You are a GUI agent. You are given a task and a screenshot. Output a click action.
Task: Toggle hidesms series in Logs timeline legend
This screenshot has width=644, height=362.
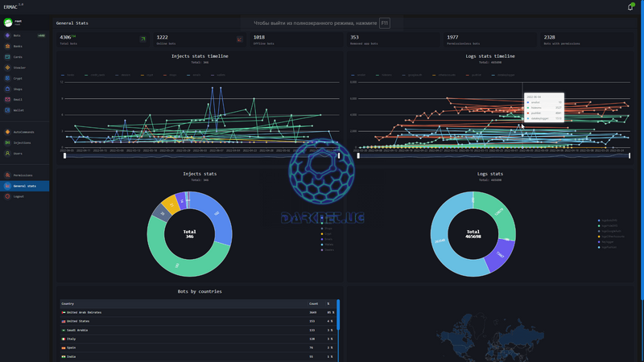384,75
